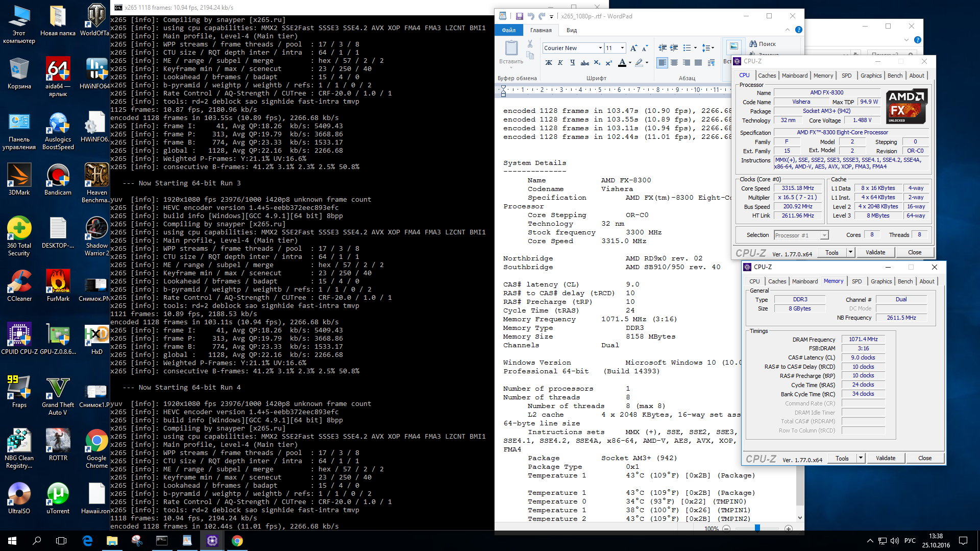Click Close button in the lower CPU-Z window

[925, 458]
